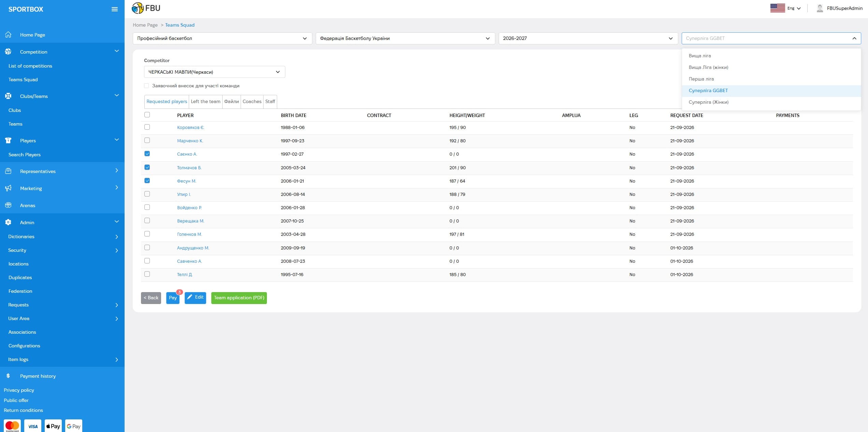868x432 pixels.
Task: Open the 2026-2027 season dropdown
Action: pyautogui.click(x=588, y=38)
